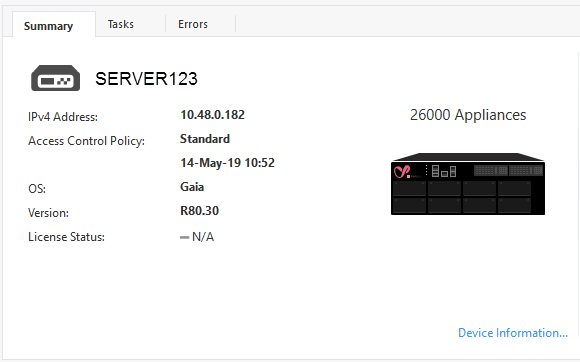Click the 26000 Appliances heading

(468, 115)
